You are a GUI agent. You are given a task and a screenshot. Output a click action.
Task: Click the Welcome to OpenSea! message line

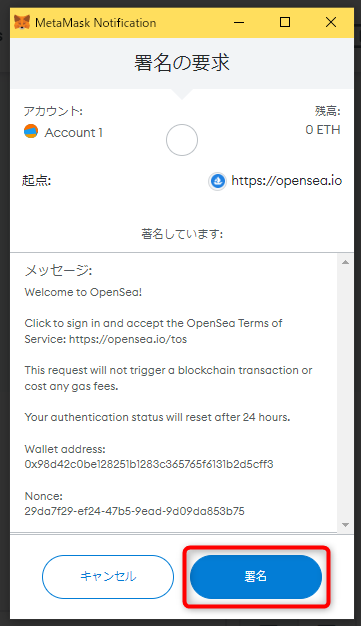(83, 292)
